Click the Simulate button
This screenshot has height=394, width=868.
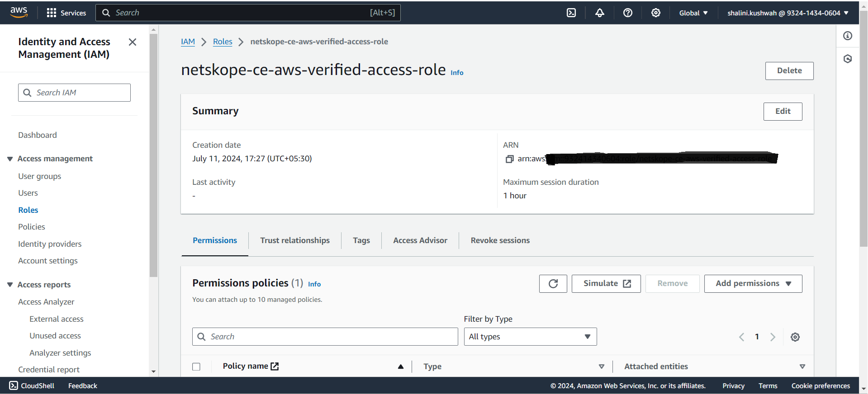point(606,284)
